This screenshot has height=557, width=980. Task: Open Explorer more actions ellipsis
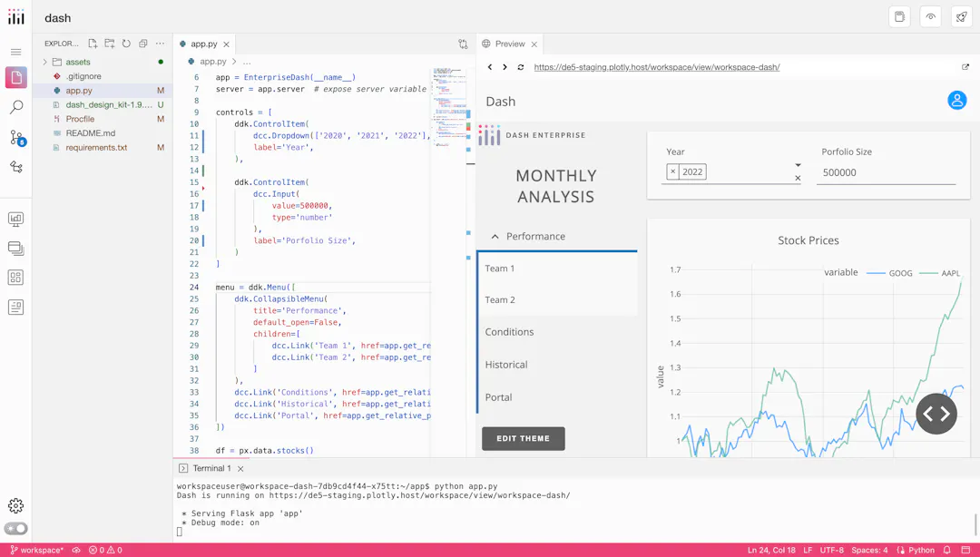160,44
